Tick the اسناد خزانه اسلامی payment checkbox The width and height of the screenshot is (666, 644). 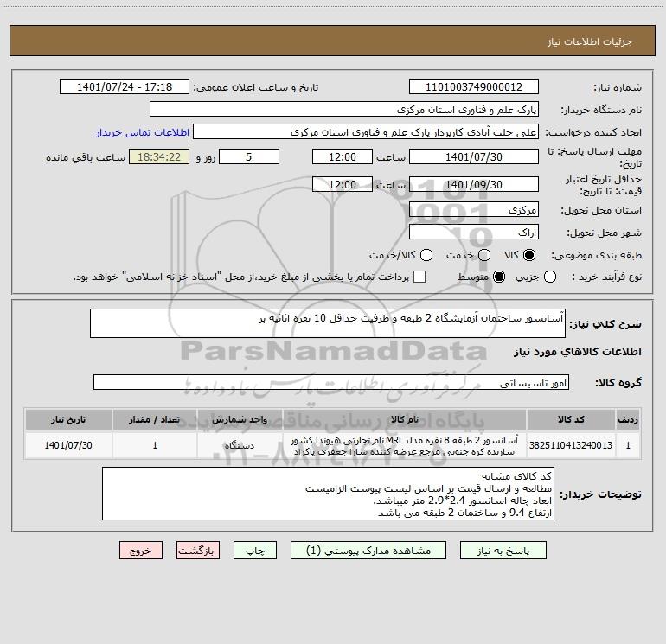coord(419,277)
